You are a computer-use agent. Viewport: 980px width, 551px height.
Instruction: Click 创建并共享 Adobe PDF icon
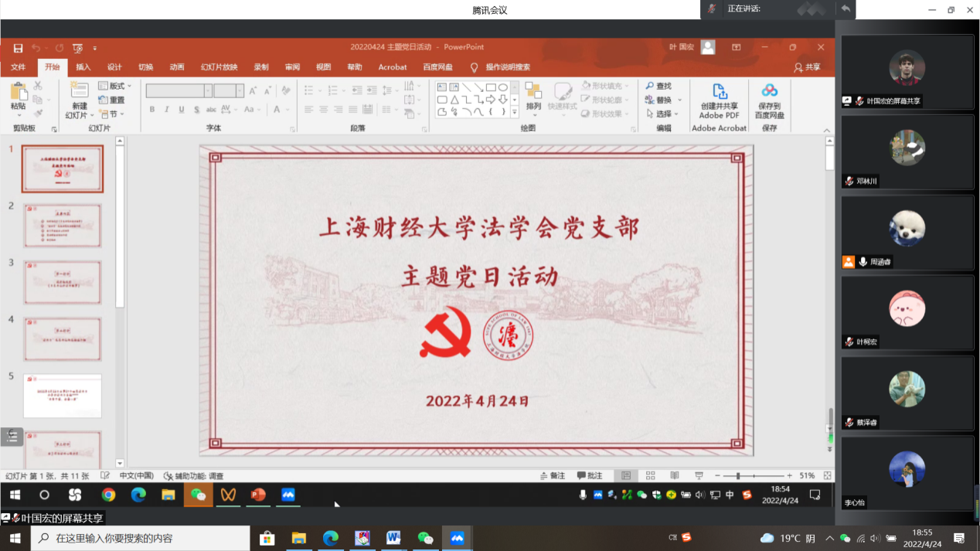(x=719, y=92)
